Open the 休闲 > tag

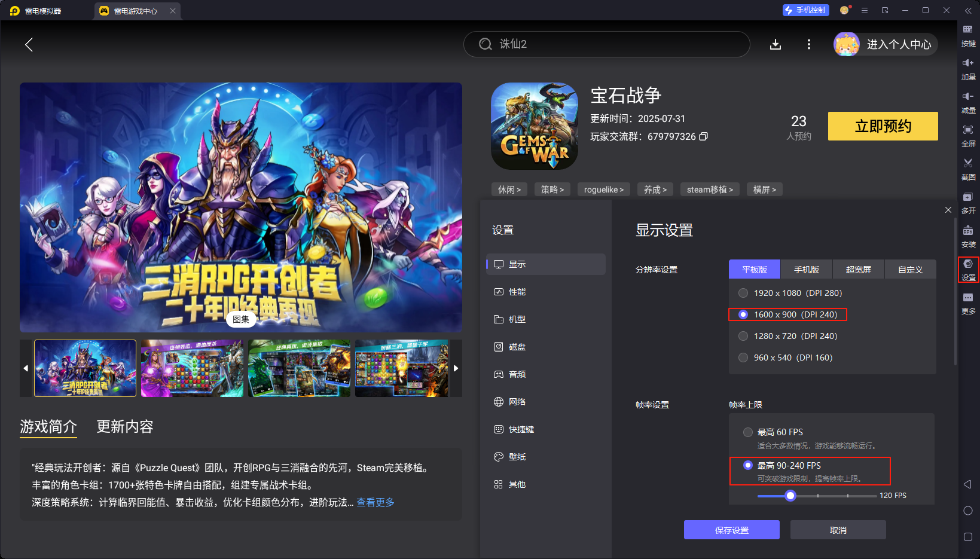coord(509,190)
